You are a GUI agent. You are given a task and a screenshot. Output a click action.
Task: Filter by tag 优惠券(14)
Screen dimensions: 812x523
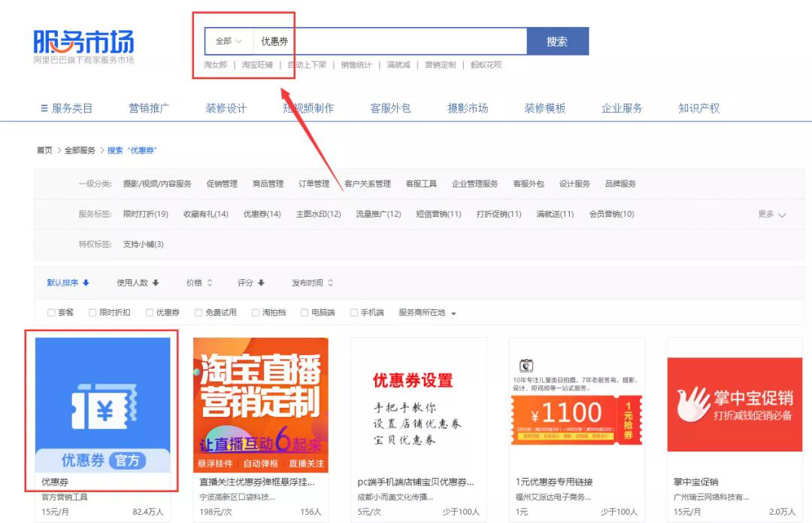click(262, 214)
